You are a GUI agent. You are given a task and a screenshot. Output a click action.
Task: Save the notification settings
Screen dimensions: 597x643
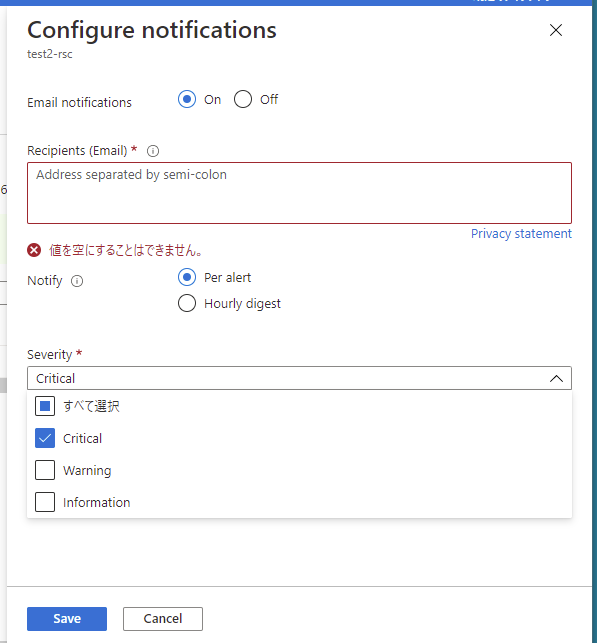click(67, 618)
